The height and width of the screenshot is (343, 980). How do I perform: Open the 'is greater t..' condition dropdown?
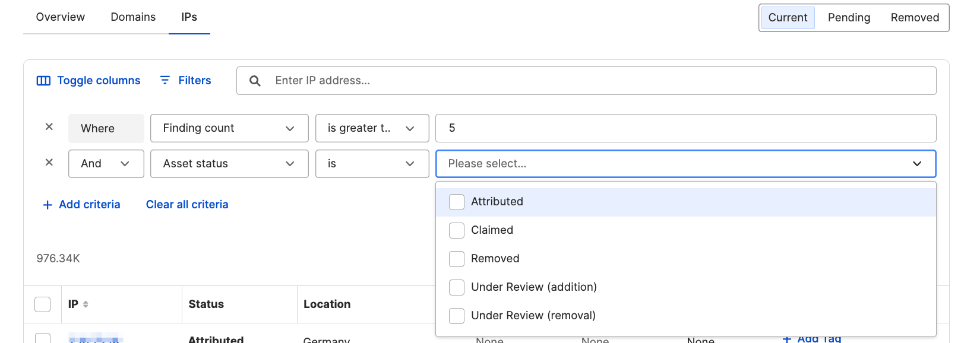pyautogui.click(x=372, y=128)
